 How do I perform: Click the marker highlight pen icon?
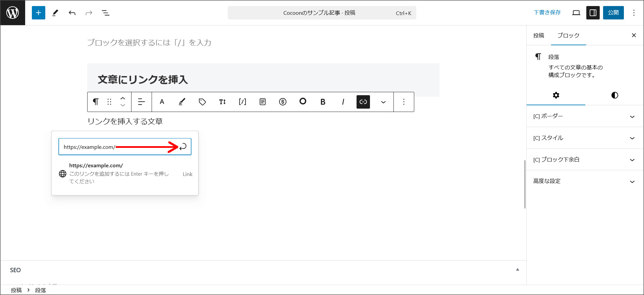182,102
